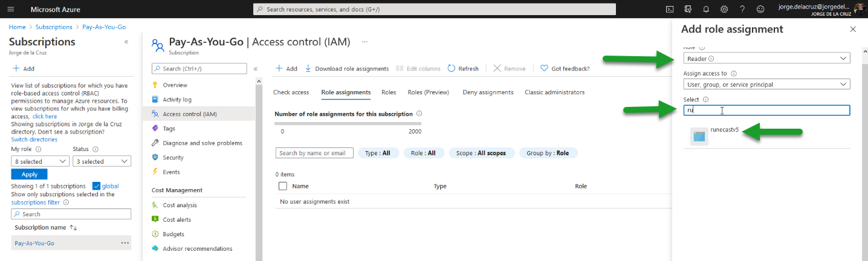Viewport: 868px width, 261px height.
Task: Click the global search box
Action: tap(434, 9)
